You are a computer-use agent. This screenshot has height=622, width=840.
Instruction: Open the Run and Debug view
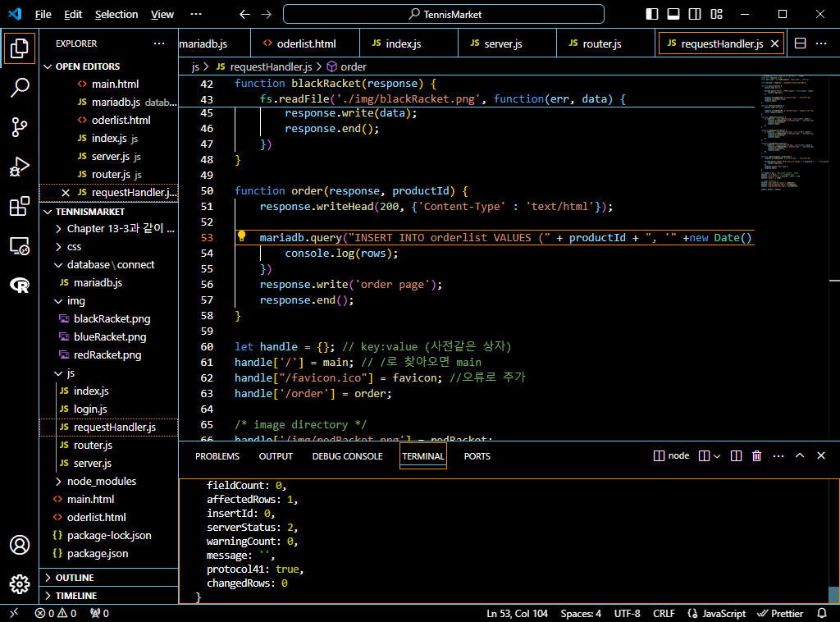point(20,167)
